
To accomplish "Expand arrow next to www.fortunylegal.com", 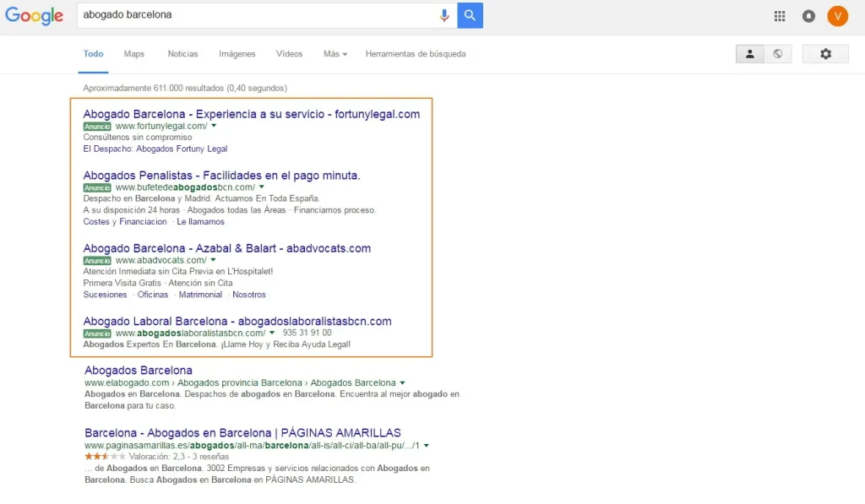I will [214, 126].
